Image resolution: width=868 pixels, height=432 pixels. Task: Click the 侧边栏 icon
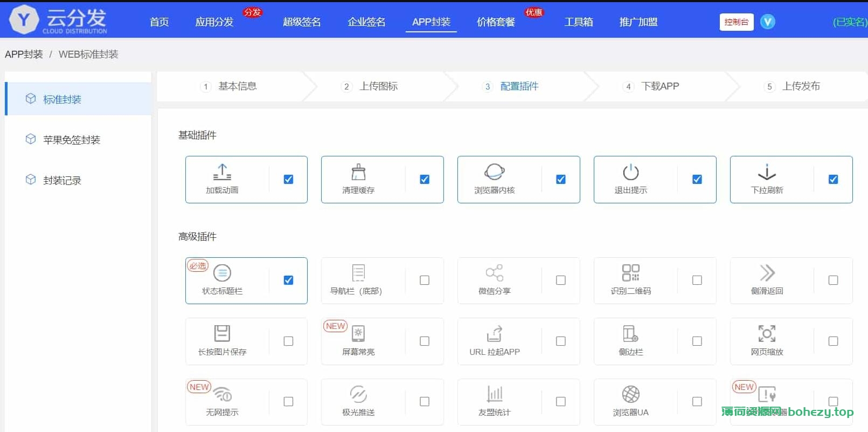pyautogui.click(x=631, y=333)
